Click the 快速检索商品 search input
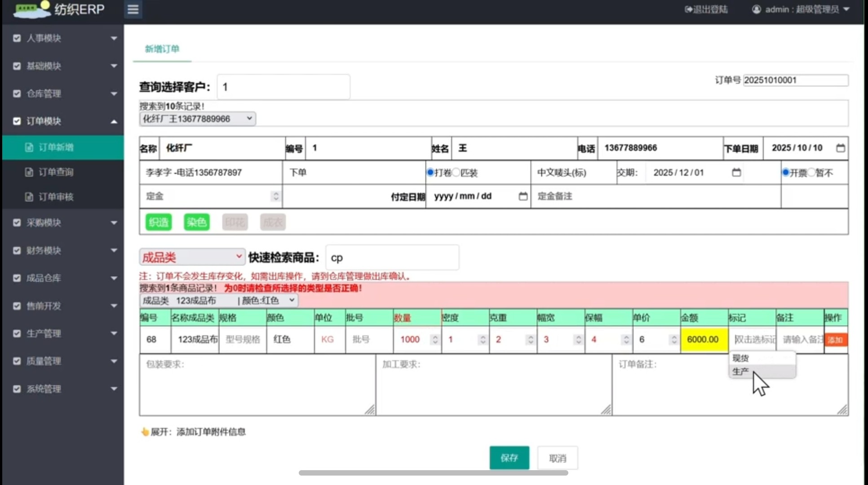Image resolution: width=868 pixels, height=485 pixels. 392,257
